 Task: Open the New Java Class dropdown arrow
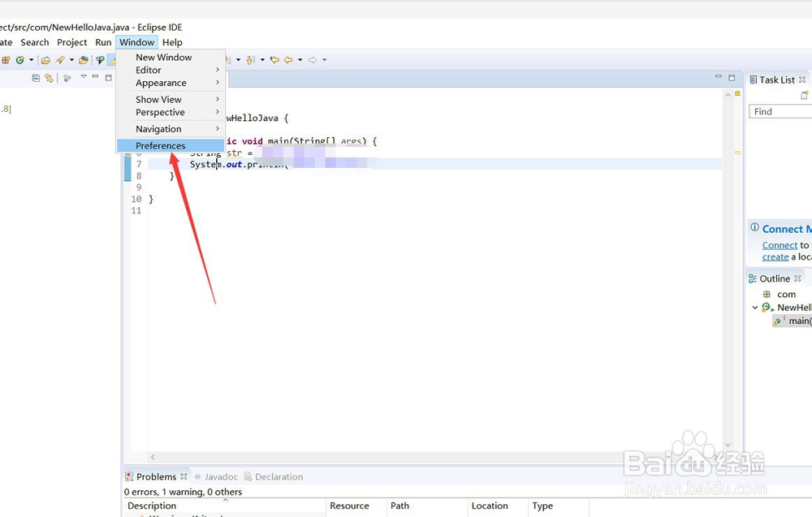pyautogui.click(x=31, y=60)
